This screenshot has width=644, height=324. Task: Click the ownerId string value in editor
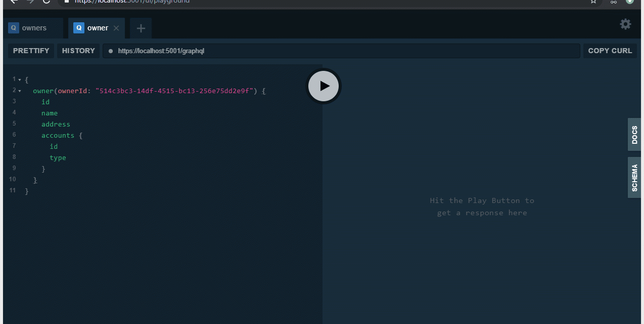tap(174, 91)
